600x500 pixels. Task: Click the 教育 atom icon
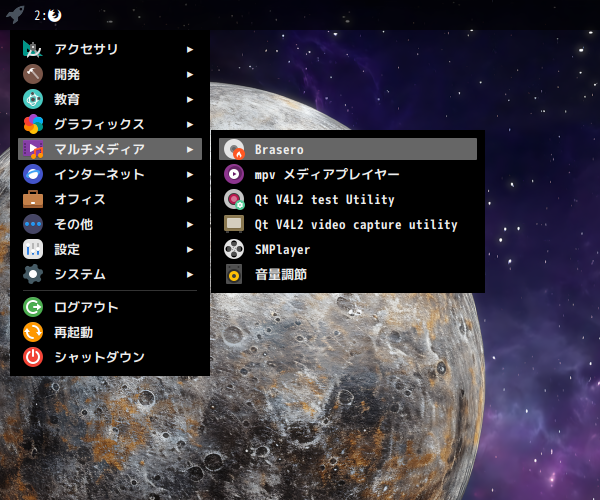tap(33, 99)
